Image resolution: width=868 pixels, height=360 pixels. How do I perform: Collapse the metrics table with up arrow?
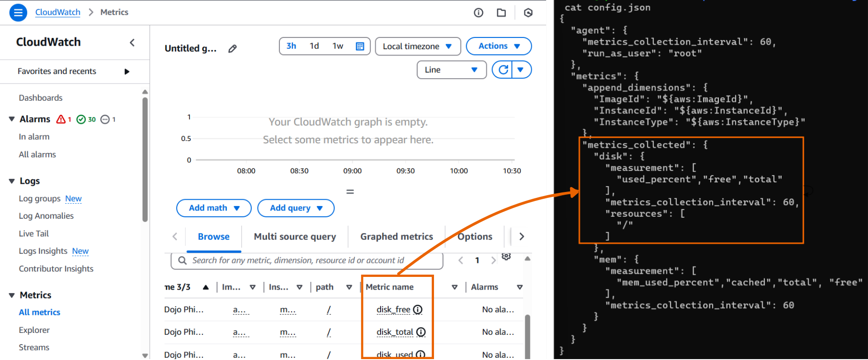click(527, 259)
